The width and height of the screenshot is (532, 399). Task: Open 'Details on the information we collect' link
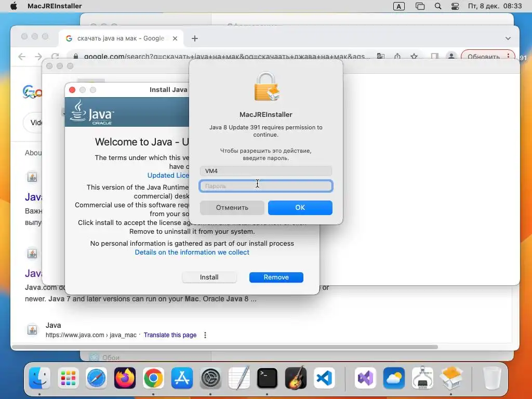(x=192, y=252)
